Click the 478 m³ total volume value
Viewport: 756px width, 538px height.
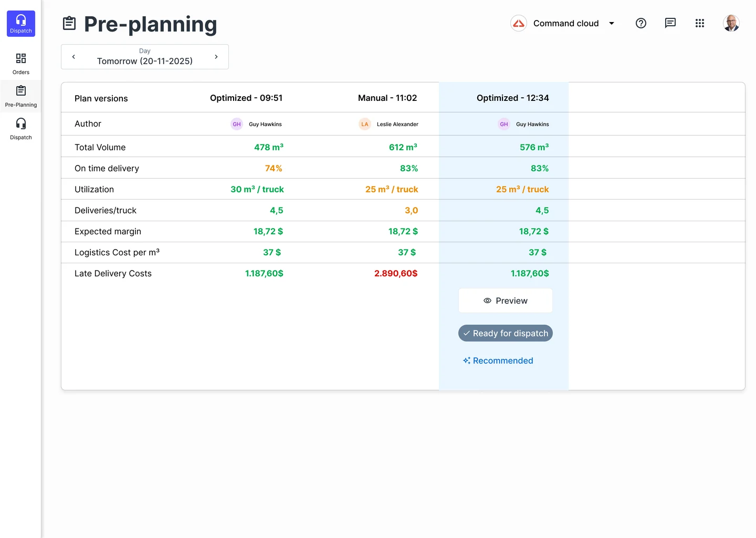(x=269, y=147)
